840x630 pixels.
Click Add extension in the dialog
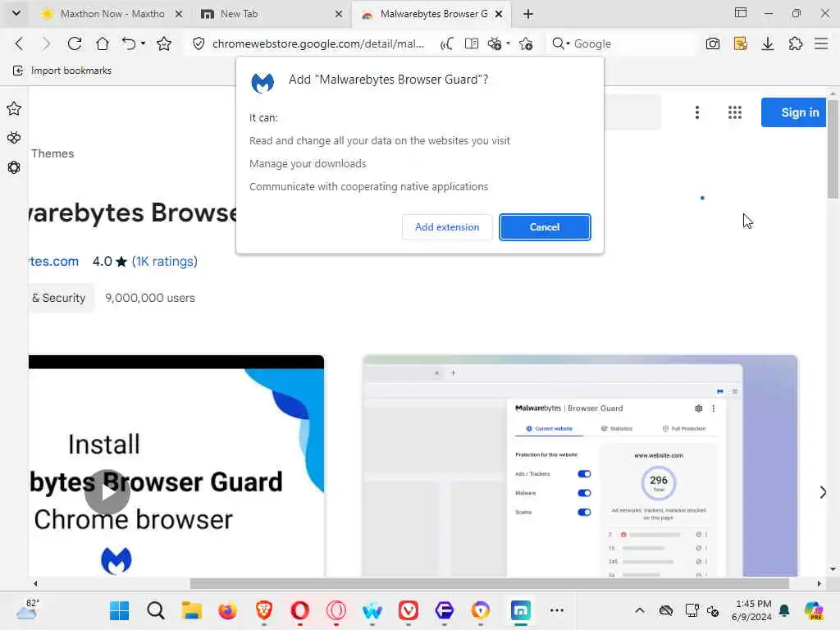(x=447, y=227)
